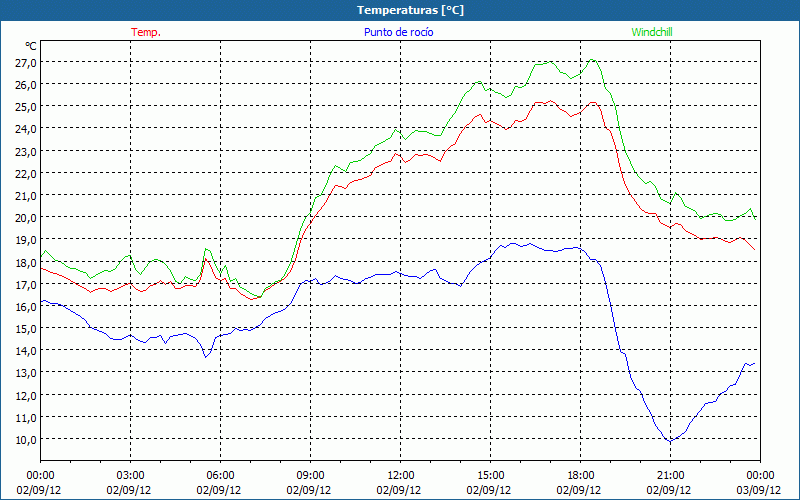
Task: Click the '20,0' y-axis value
Action: [x=26, y=217]
